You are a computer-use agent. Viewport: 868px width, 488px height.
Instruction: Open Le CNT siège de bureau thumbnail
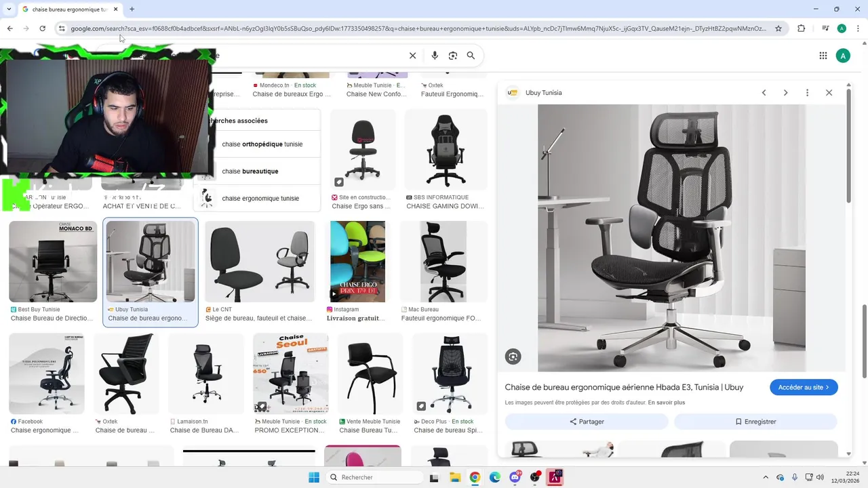coord(260,262)
